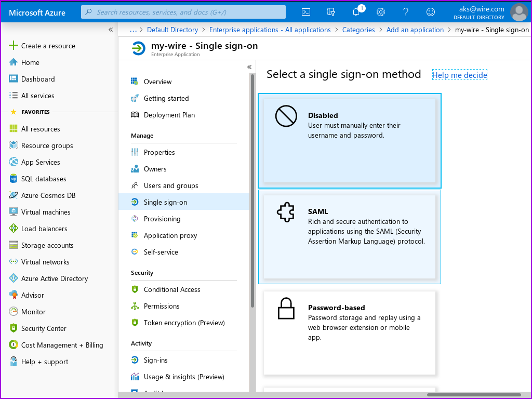
Task: Open Users and groups menu item
Action: click(170, 185)
